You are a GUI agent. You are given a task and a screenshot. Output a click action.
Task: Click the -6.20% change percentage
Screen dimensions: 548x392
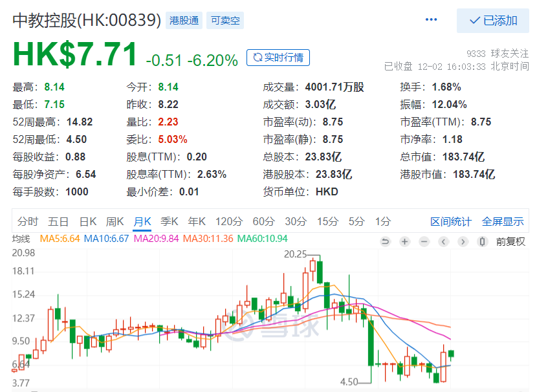point(213,60)
